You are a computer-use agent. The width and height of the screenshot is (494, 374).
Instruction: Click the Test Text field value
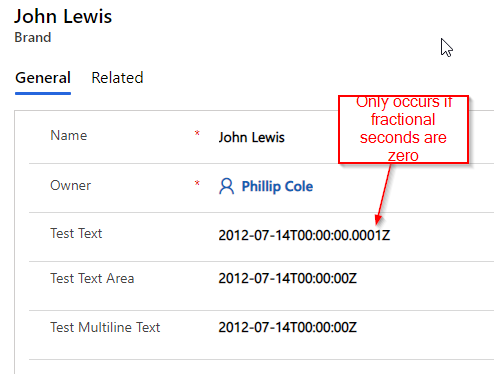tap(304, 235)
